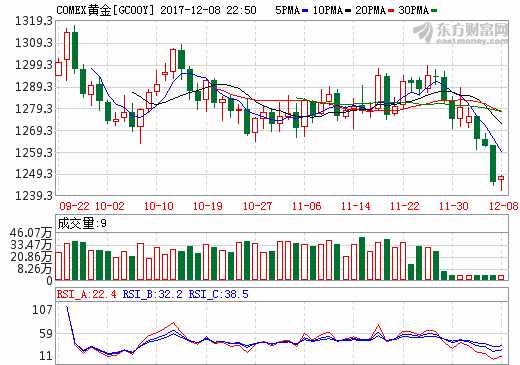Click the 8.26万 volume axis label

pyautogui.click(x=35, y=269)
